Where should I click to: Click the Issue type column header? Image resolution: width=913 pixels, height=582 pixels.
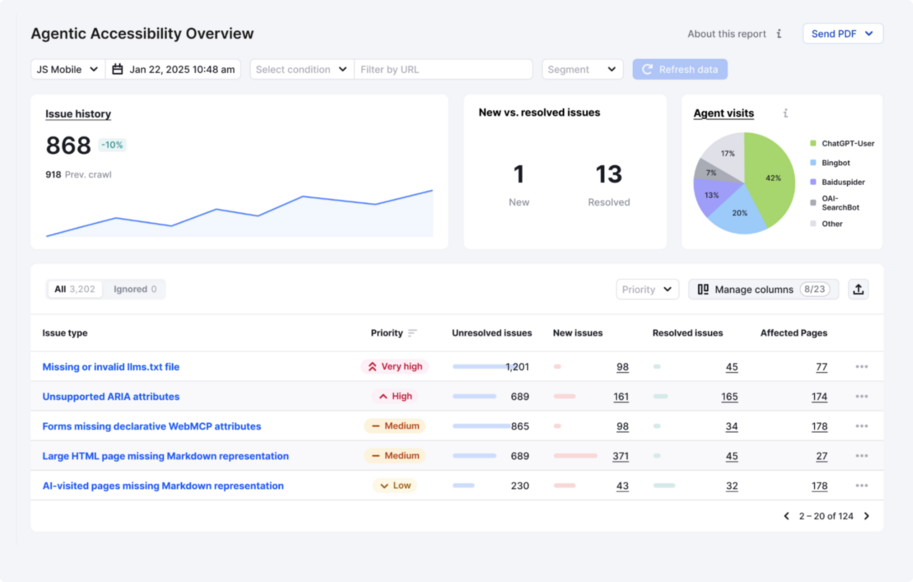(65, 333)
